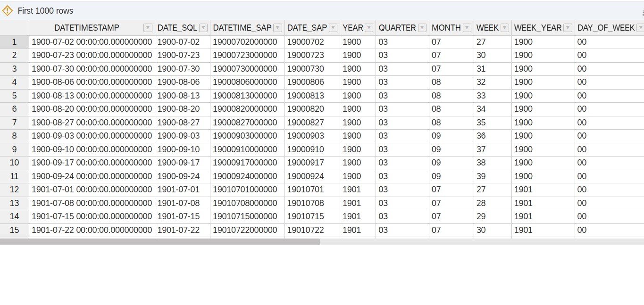Viewport: 644px width, 305px height.
Task: Open DAY_OF_WEEK column filter dropdown
Action: tap(641, 28)
